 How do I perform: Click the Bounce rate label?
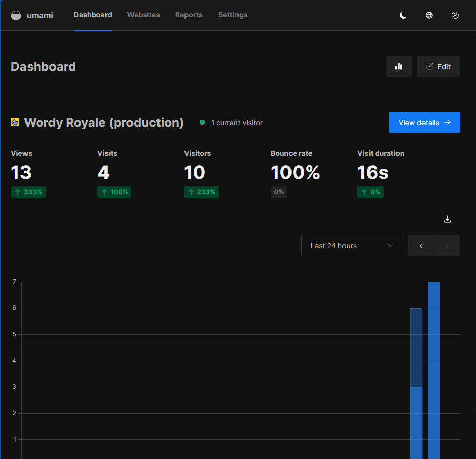pos(292,153)
